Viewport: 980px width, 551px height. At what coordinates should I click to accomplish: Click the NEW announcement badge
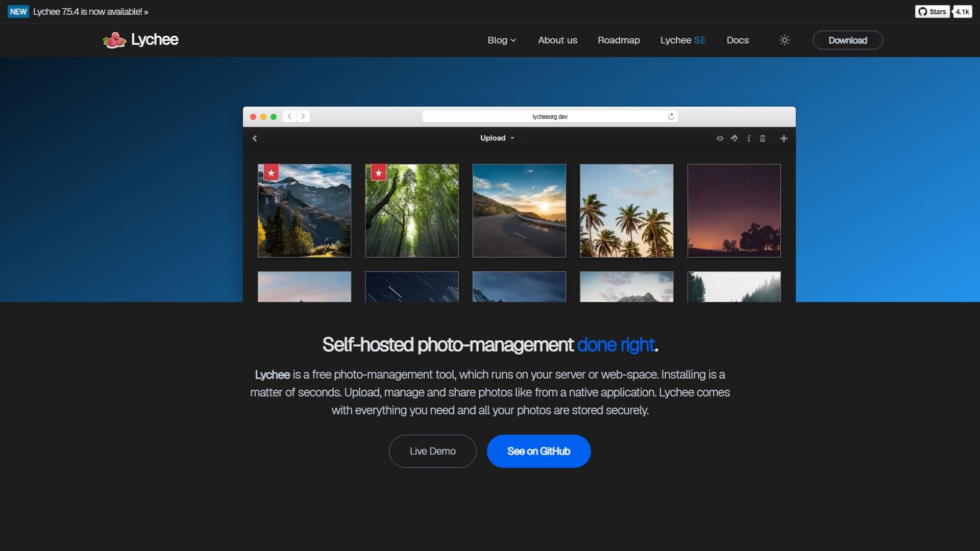18,12
